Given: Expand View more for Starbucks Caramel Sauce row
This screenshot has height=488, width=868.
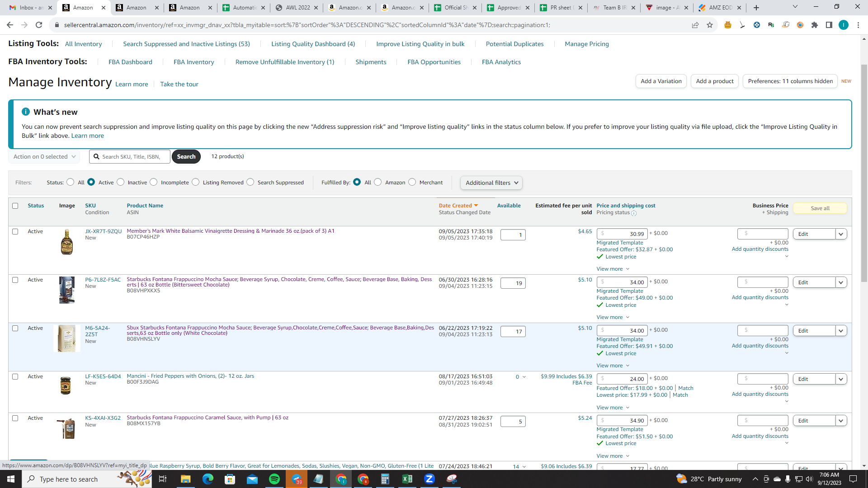Looking at the screenshot, I should [613, 456].
